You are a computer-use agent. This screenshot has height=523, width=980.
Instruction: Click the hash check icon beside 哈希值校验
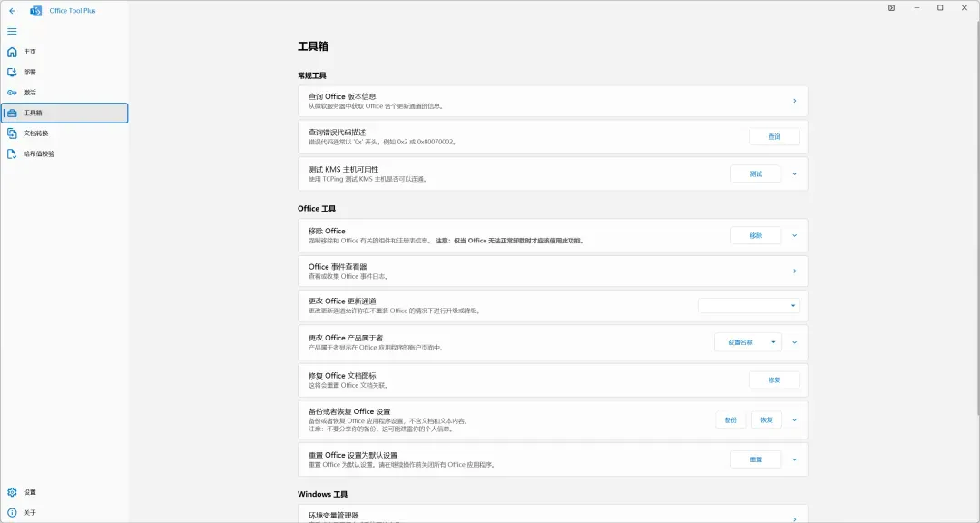(x=12, y=153)
